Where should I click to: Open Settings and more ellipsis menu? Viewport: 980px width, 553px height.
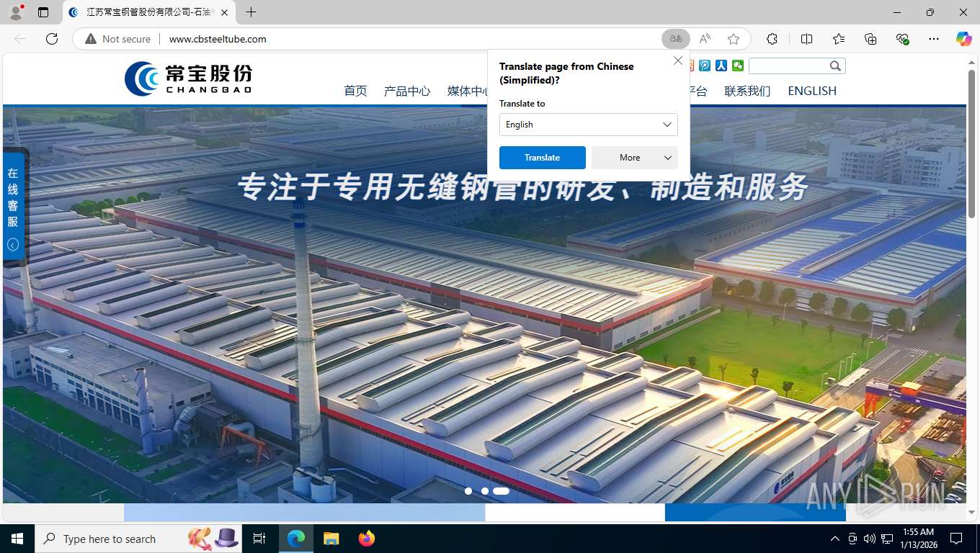click(x=934, y=39)
